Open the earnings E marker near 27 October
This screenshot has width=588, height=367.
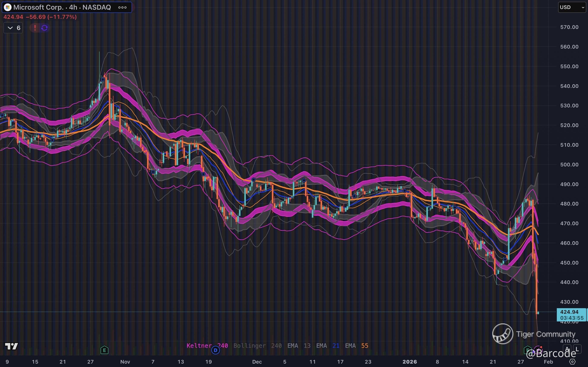[x=104, y=350]
